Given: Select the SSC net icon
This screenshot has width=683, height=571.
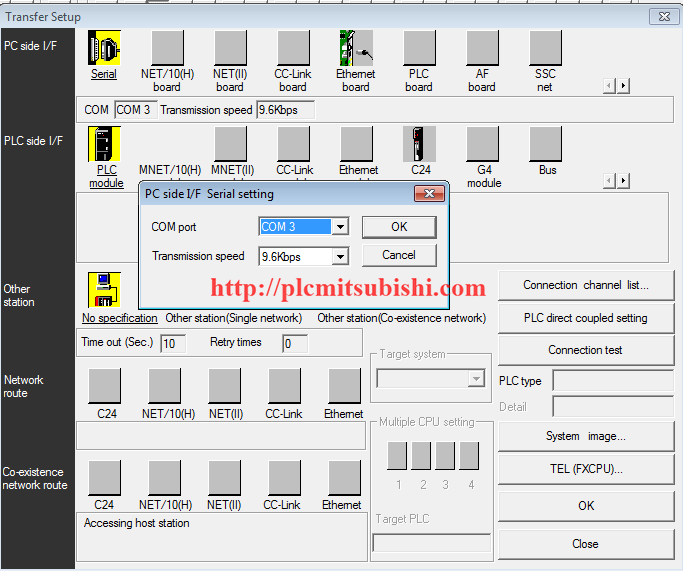Looking at the screenshot, I should tap(545, 47).
